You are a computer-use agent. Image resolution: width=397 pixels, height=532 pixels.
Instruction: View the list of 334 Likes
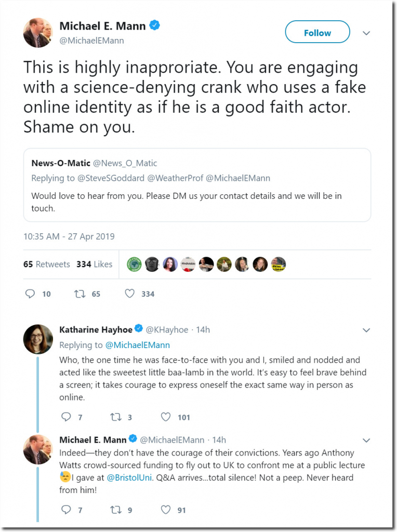(x=94, y=264)
